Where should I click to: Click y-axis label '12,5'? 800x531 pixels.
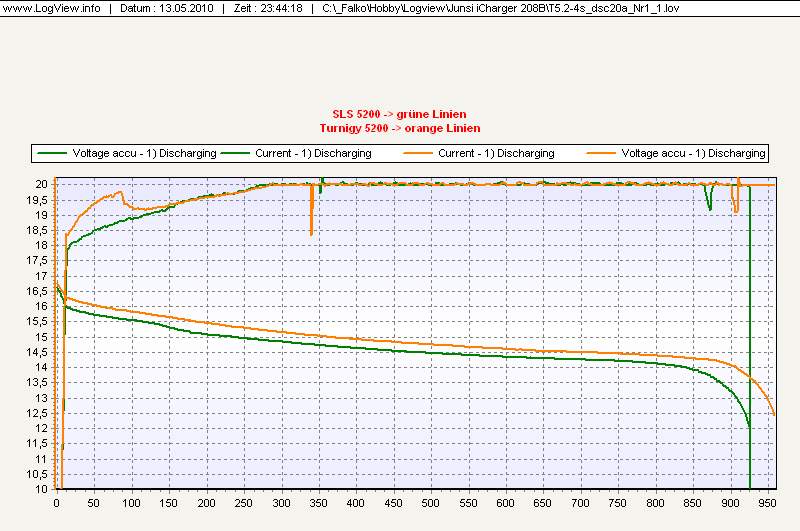[37, 413]
